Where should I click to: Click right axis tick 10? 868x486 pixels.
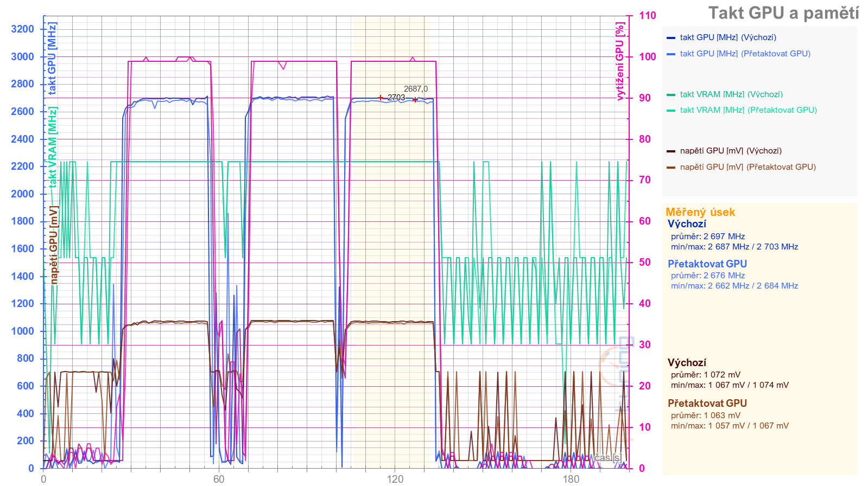click(x=644, y=427)
